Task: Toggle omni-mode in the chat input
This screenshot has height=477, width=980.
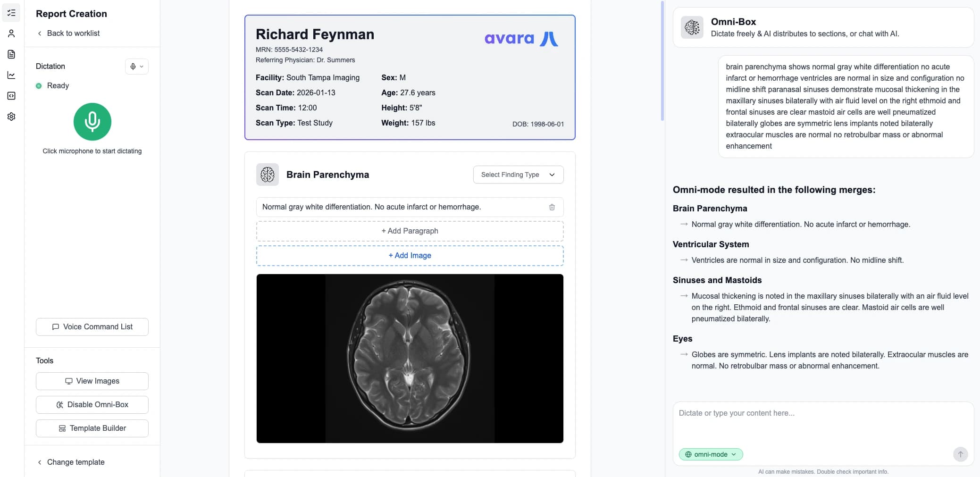Action: pos(710,454)
